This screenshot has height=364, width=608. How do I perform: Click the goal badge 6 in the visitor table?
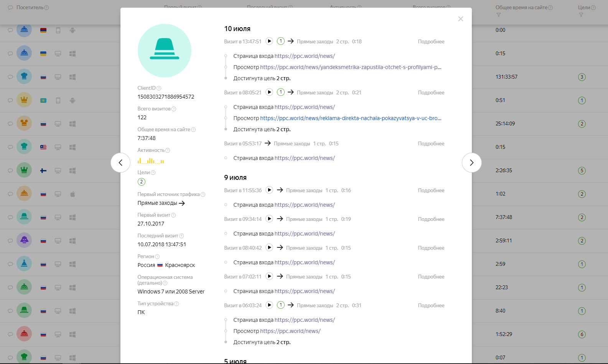click(582, 334)
